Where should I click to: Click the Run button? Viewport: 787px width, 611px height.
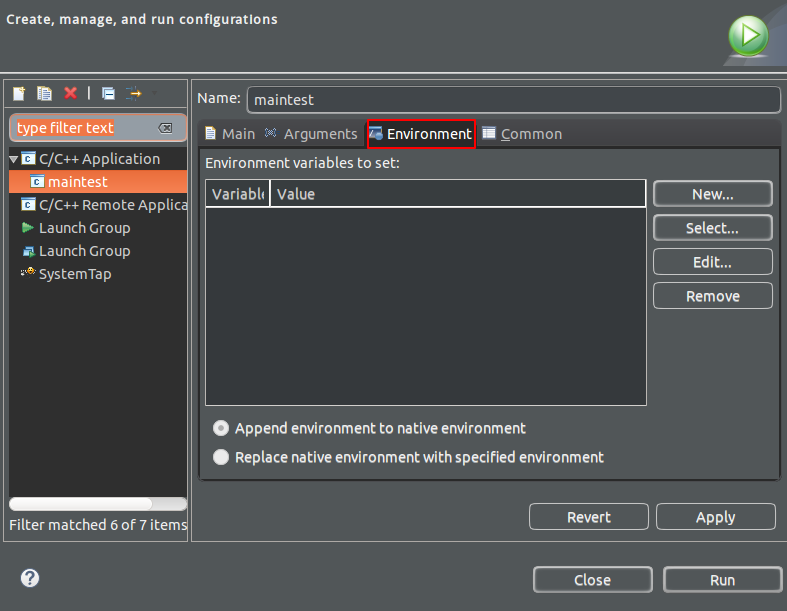(723, 580)
